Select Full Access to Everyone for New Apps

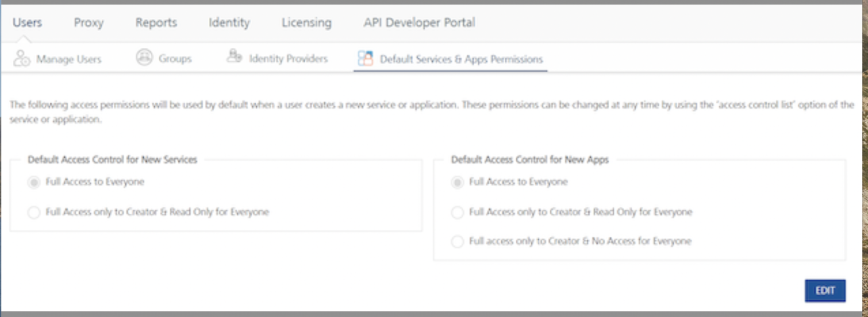(x=458, y=183)
